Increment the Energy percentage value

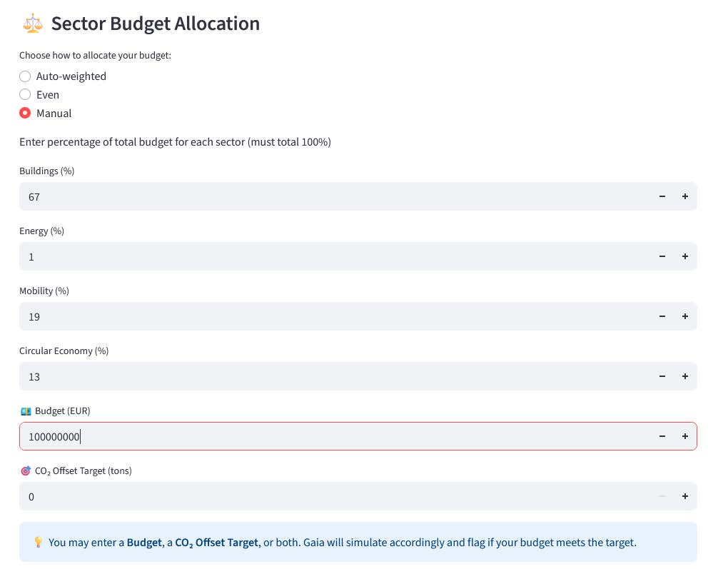[685, 256]
